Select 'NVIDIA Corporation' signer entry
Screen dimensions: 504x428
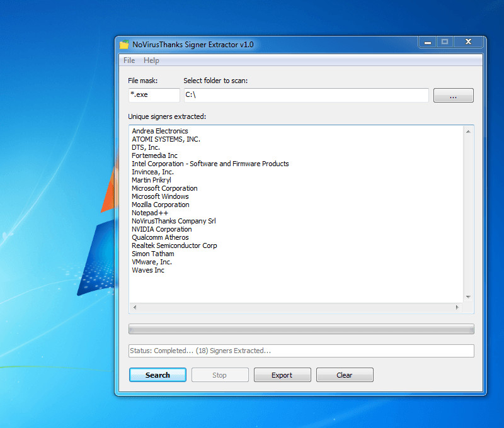click(x=162, y=229)
